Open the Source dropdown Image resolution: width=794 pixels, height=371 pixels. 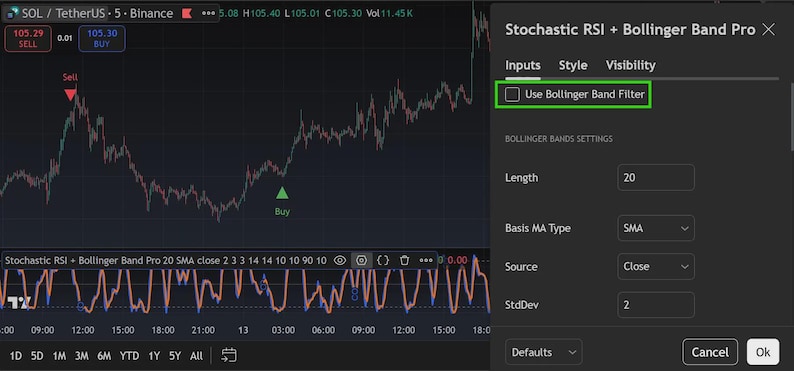click(x=656, y=266)
